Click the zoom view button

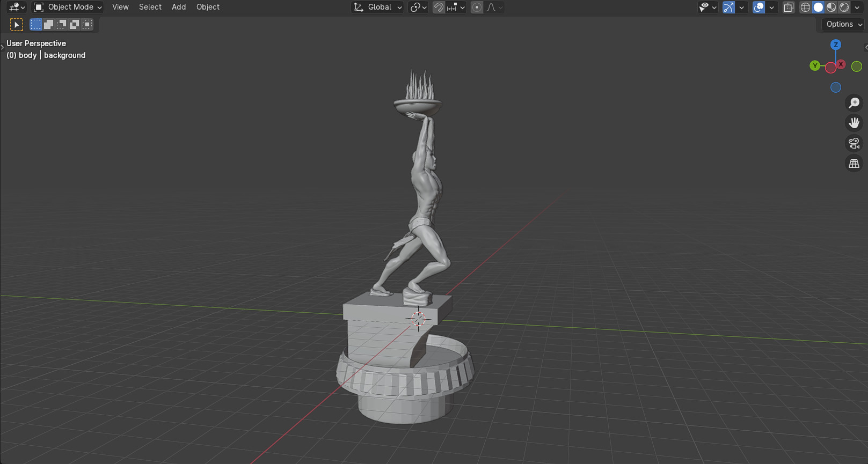(854, 102)
